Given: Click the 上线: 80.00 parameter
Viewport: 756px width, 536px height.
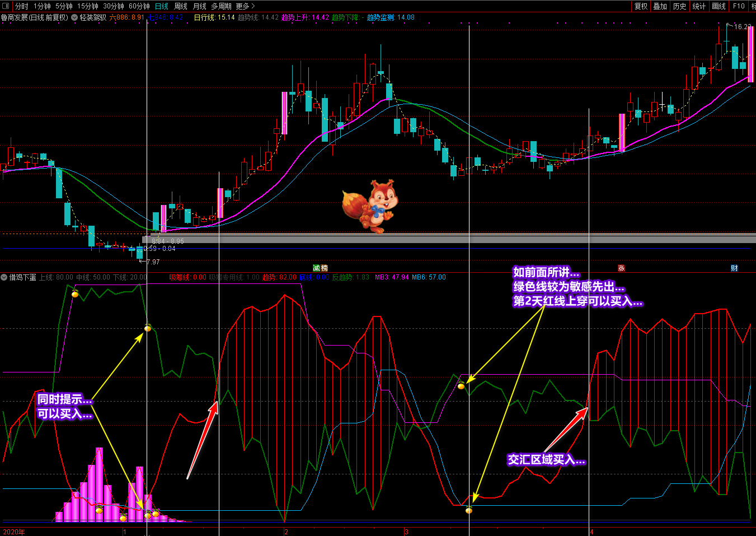Looking at the screenshot, I should (x=56, y=277).
